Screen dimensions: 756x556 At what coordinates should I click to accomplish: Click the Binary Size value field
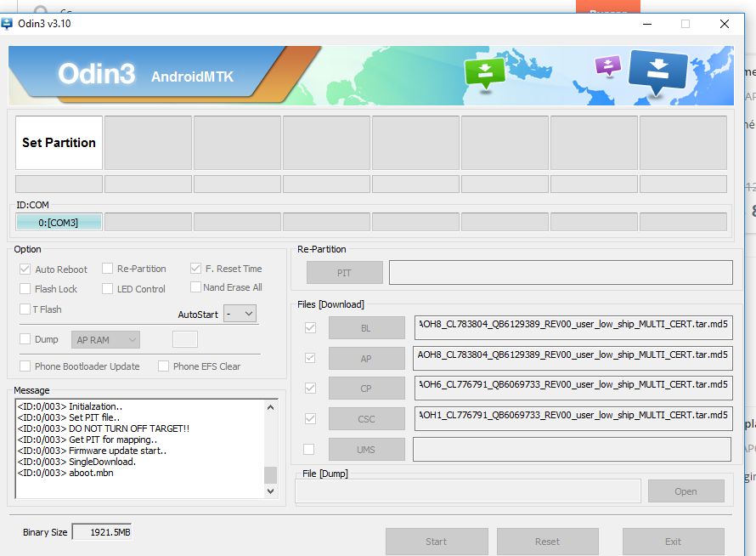coord(102,532)
